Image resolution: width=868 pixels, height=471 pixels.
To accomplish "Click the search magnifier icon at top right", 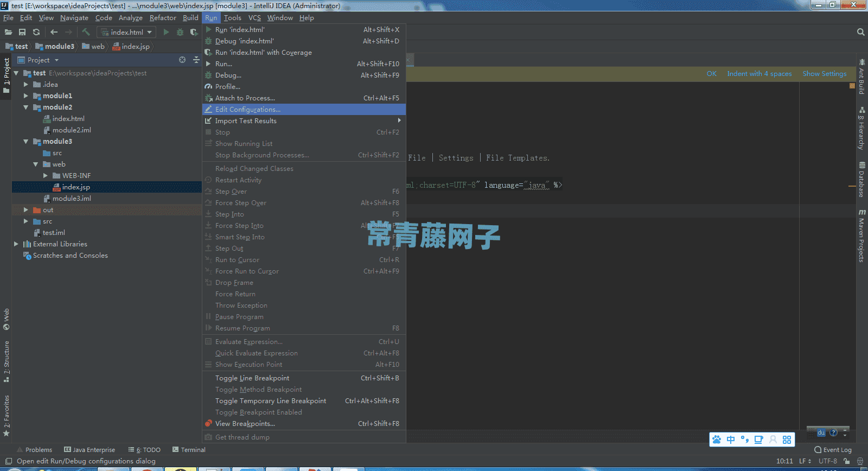I will coord(860,32).
